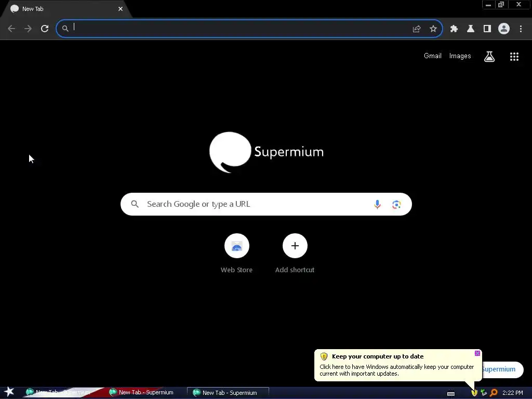Click the magnifier icon in the search box
This screenshot has height=399, width=532.
(135, 204)
